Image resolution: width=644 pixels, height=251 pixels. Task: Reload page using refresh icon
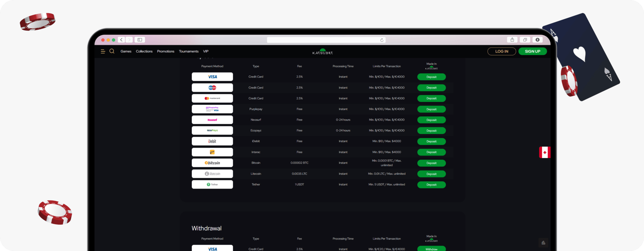(382, 40)
